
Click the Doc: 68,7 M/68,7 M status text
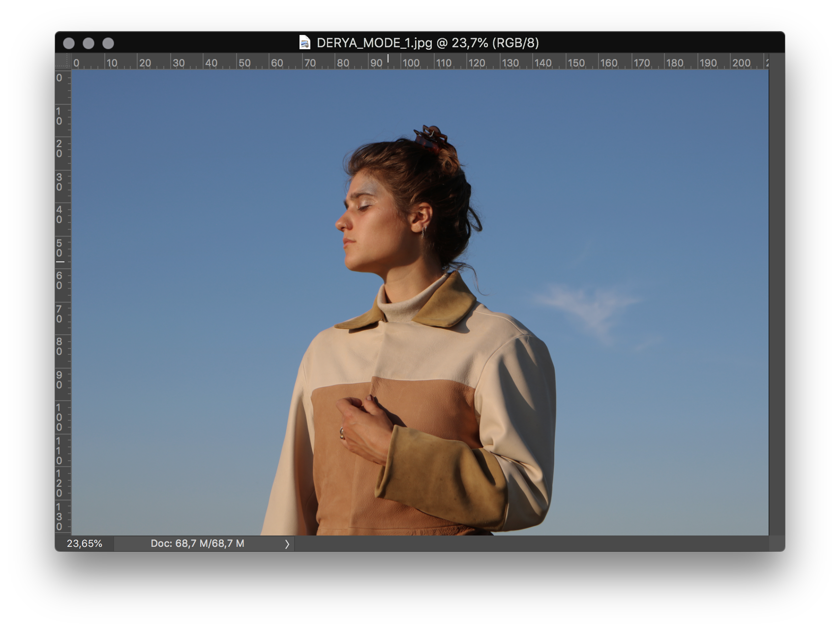point(197,543)
